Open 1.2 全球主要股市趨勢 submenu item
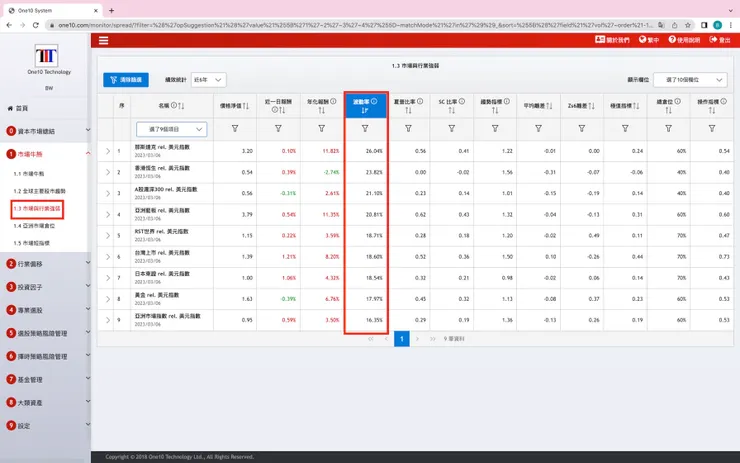740x463 pixels. (x=39, y=191)
